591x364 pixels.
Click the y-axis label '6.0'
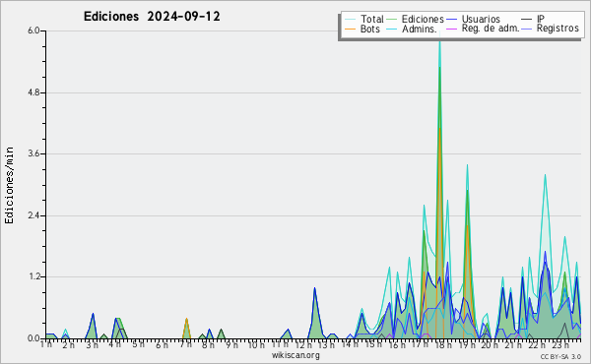point(33,30)
